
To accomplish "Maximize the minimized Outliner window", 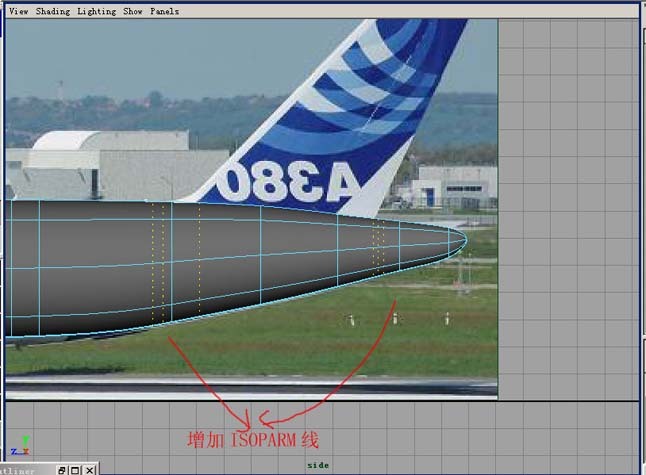I will tap(75, 470).
